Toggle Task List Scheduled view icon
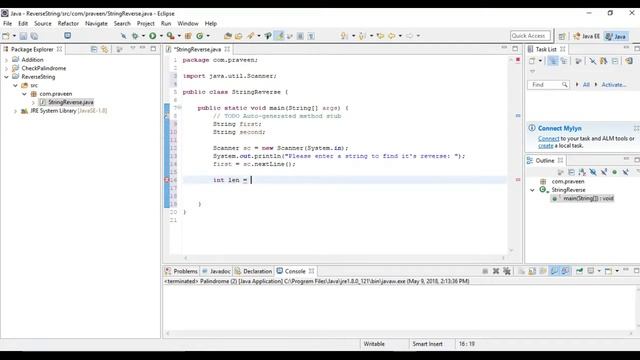The width and height of the screenshot is (640, 360). tap(564, 61)
